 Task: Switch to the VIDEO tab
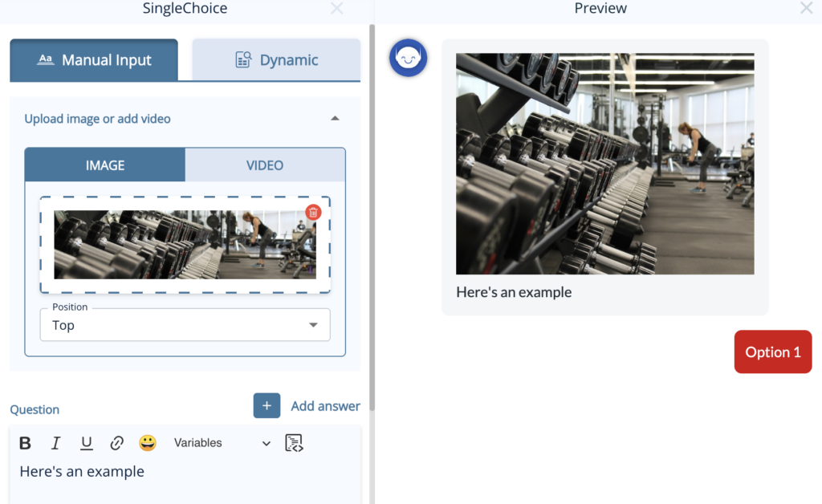(266, 165)
